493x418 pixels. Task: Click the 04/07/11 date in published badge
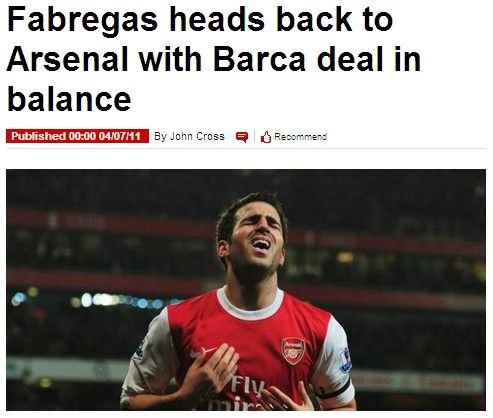(120, 136)
